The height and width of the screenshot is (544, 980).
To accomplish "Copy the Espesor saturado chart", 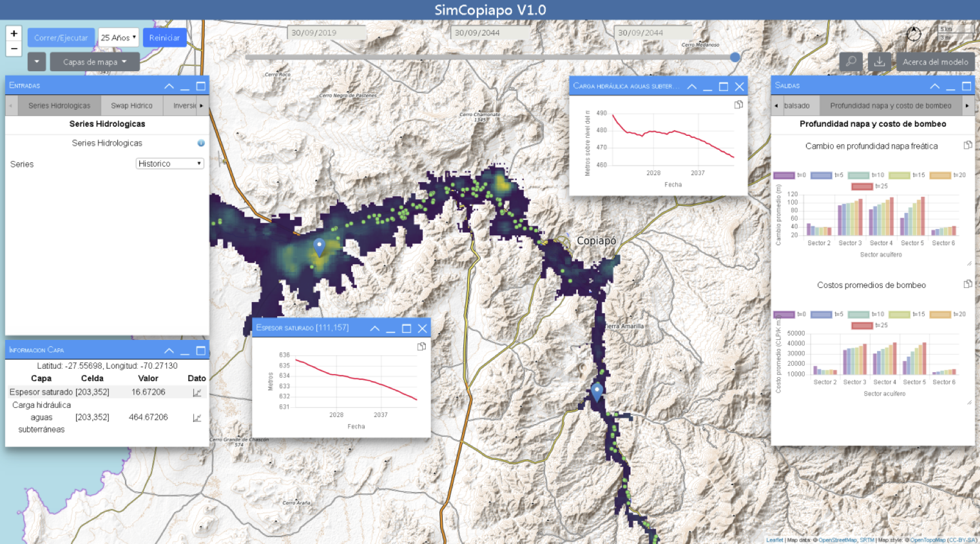I will 421,347.
